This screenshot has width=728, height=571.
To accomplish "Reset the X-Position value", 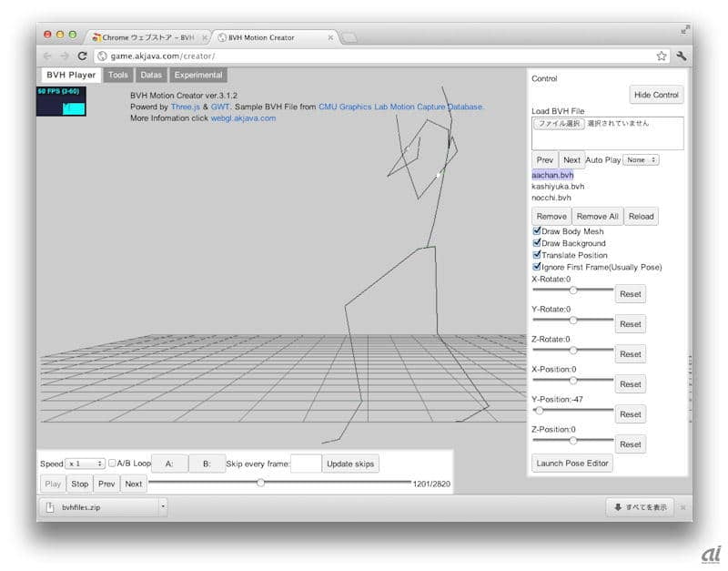I will 630,384.
